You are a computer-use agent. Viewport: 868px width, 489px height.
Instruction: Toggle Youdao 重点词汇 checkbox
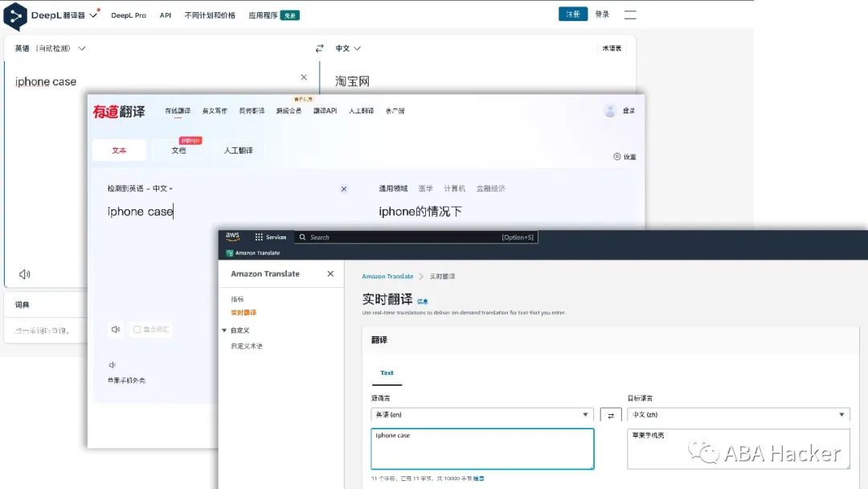point(137,330)
